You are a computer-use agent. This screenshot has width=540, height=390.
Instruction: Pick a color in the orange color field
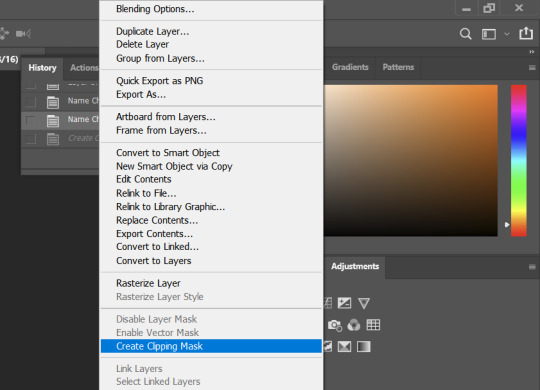[x=411, y=161]
